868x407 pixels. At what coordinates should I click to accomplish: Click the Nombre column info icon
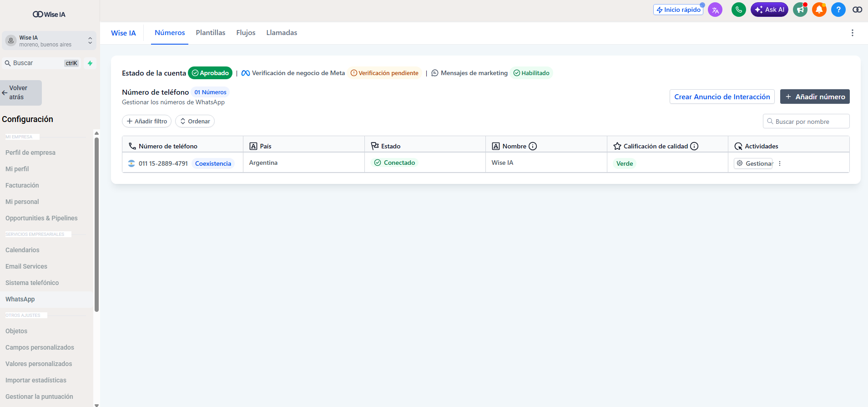(x=533, y=146)
